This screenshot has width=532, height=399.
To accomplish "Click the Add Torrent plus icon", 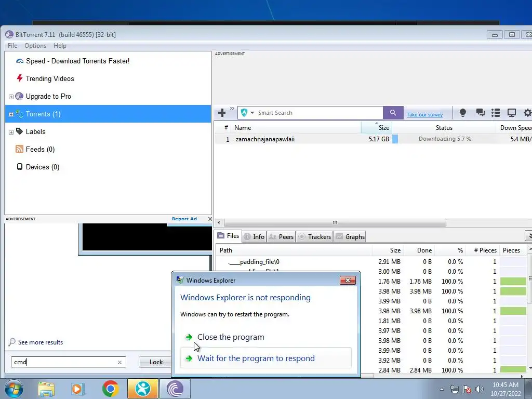I will coord(222,113).
